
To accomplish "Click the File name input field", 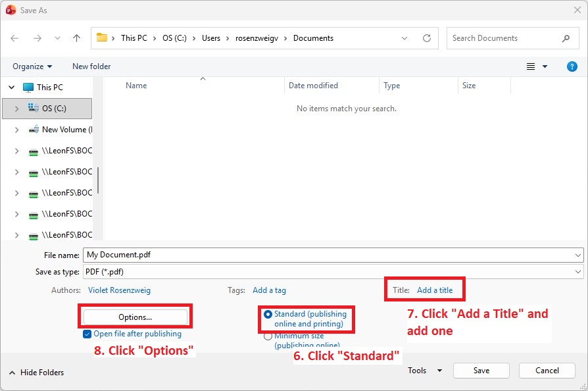I will 333,255.
